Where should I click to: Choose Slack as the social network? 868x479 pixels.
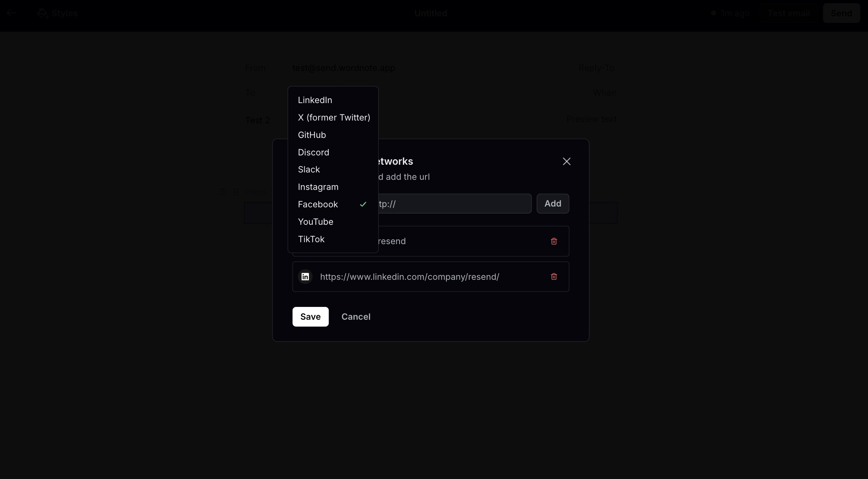pyautogui.click(x=309, y=169)
